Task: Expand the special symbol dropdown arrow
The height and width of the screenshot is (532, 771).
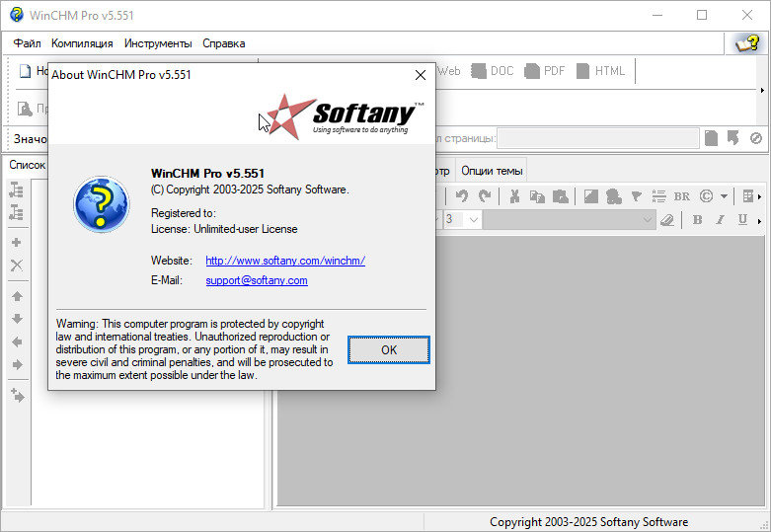Action: pos(724,195)
